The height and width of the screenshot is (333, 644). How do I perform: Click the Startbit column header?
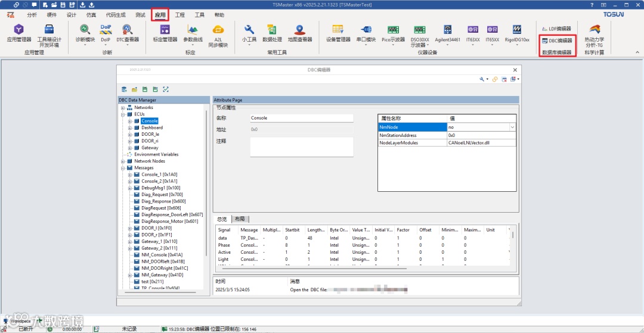[x=294, y=230]
